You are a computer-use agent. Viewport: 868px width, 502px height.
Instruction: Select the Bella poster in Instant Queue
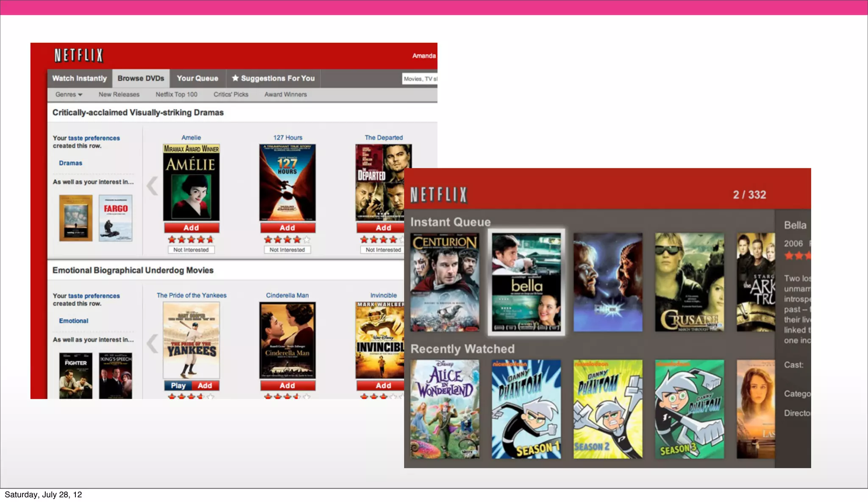[x=526, y=282]
